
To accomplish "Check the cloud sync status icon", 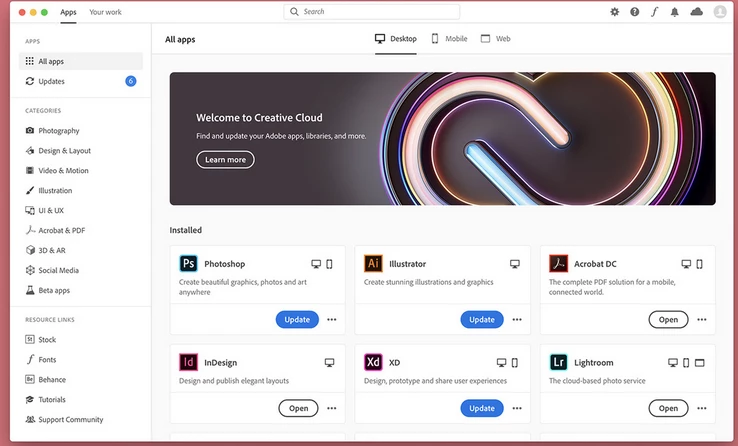I will pos(697,12).
